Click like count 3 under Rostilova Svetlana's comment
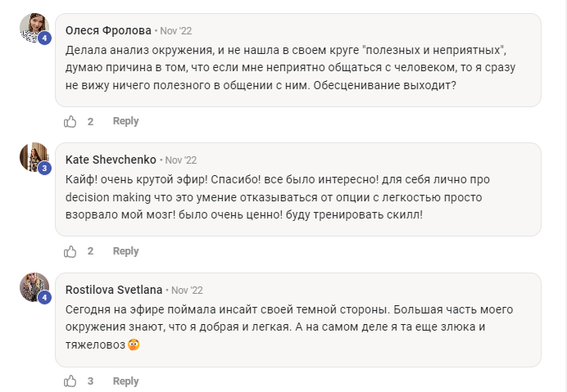The image size is (567, 392). [x=90, y=381]
